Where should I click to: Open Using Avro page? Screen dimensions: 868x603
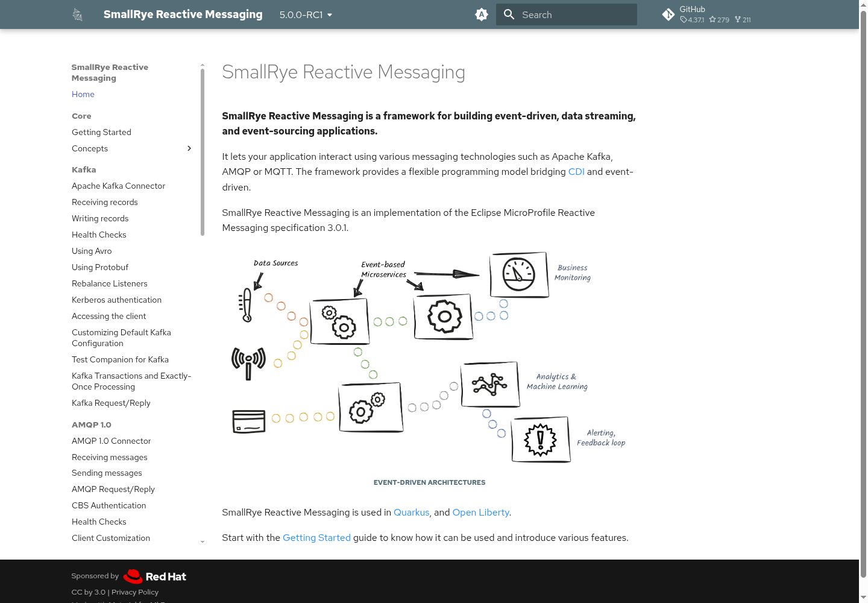(x=92, y=251)
